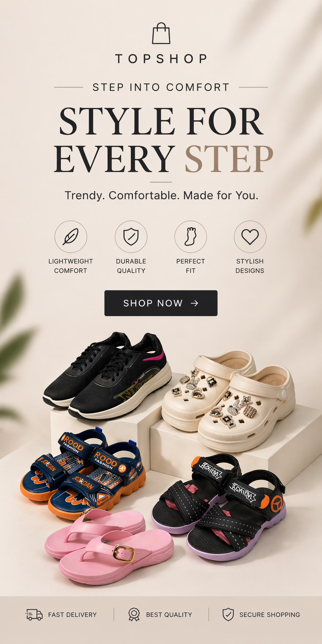The image size is (322, 644).
Task: Click the shield Durable Quality icon
Action: coord(131,237)
